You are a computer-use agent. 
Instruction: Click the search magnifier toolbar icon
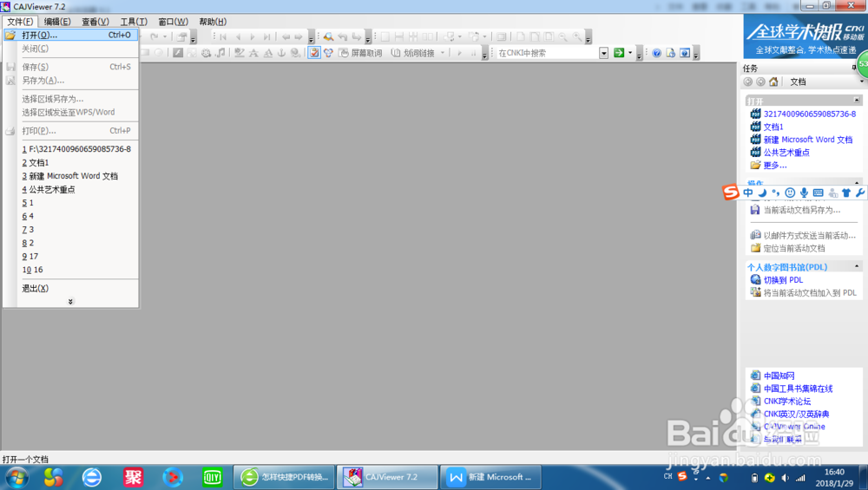pos(328,36)
